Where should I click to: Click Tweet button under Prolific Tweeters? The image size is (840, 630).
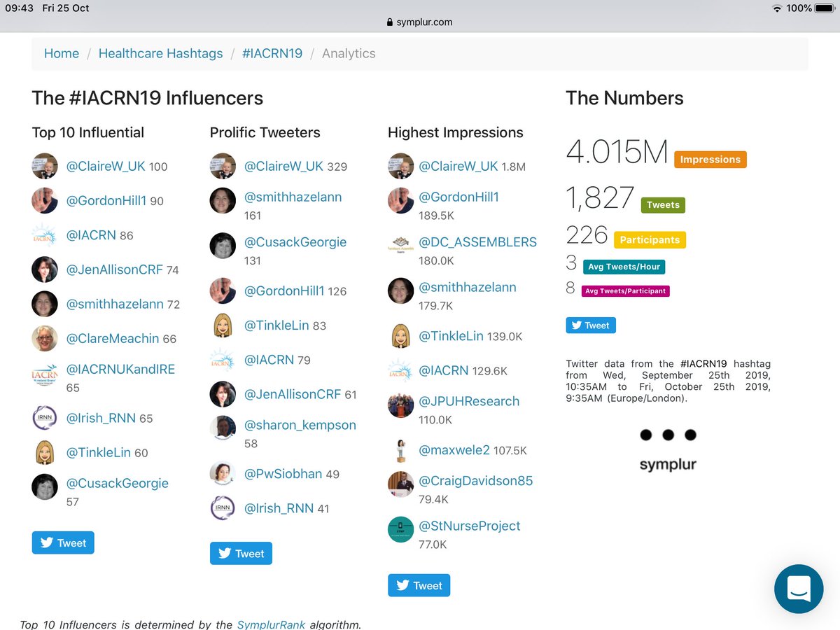[241, 553]
